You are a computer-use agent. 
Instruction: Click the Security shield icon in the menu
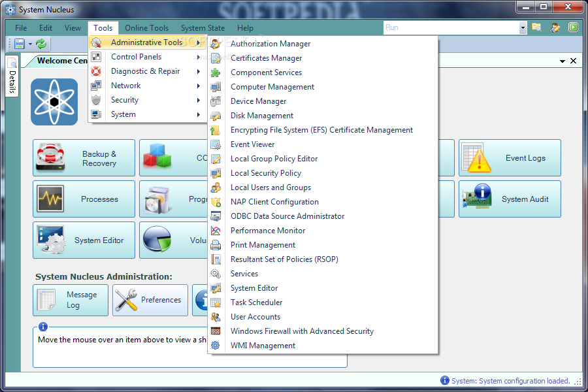click(x=96, y=100)
